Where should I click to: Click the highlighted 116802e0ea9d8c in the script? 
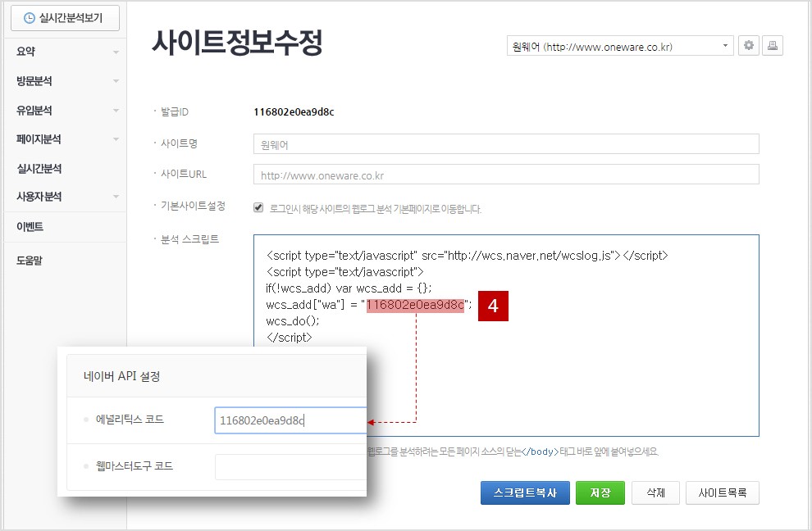pos(415,305)
